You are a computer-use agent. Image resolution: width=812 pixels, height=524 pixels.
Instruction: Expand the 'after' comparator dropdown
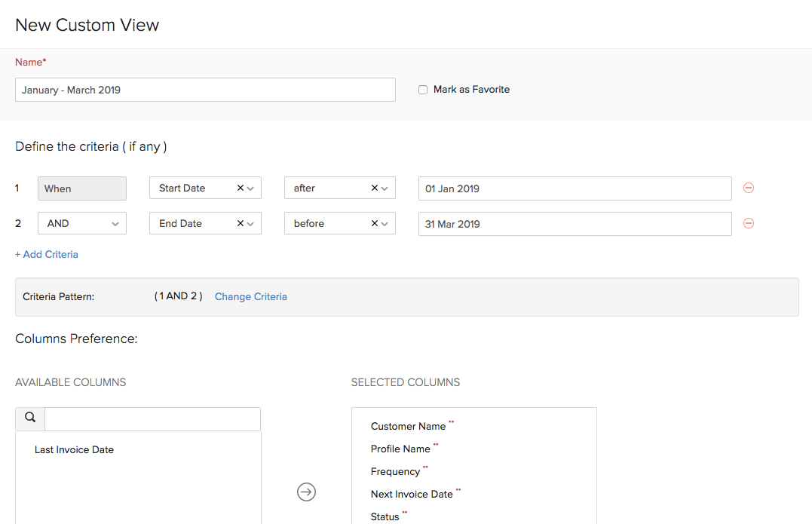coord(385,188)
